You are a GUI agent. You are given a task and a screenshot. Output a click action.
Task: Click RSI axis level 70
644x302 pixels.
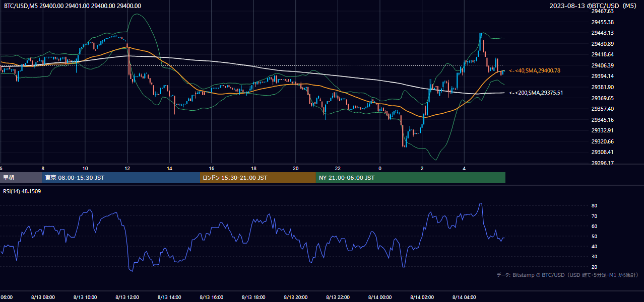click(x=594, y=216)
